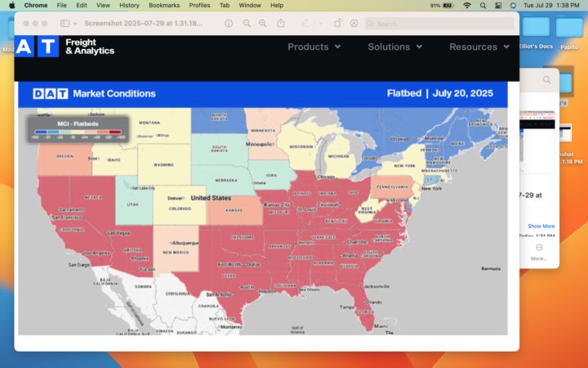Viewport: 588px width, 368px height.
Task: Click the San Antonio label on map
Action: 219,294
